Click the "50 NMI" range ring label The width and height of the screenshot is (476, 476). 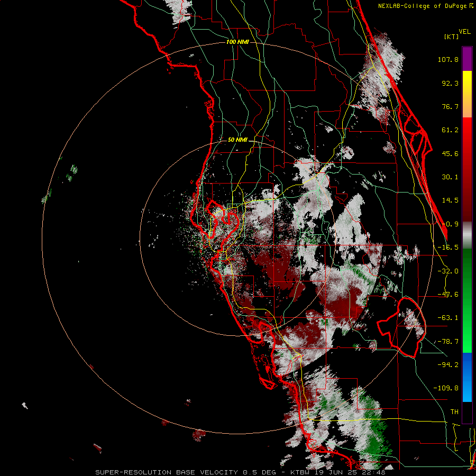[237, 140]
